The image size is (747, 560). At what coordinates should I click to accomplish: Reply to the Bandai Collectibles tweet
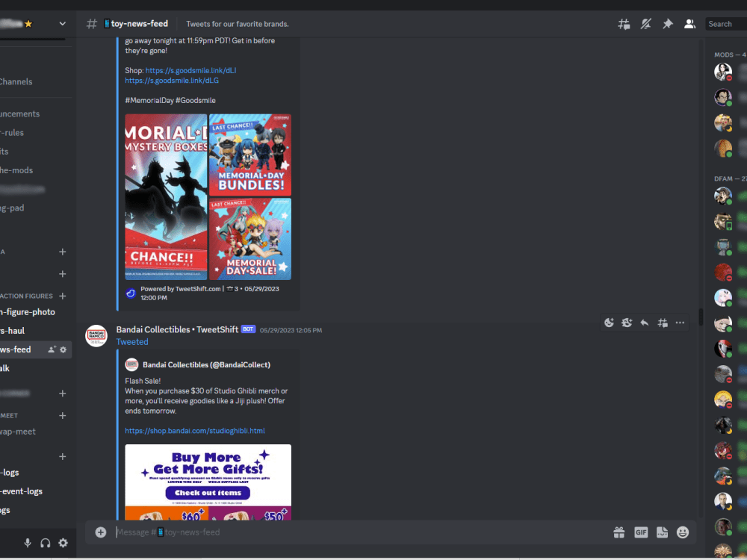644,323
